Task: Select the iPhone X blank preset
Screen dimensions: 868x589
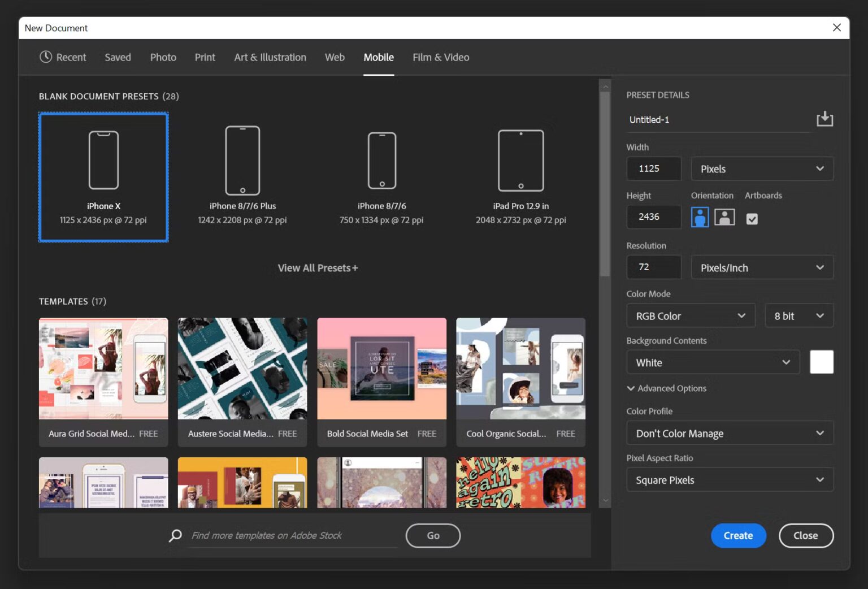Action: 103,175
